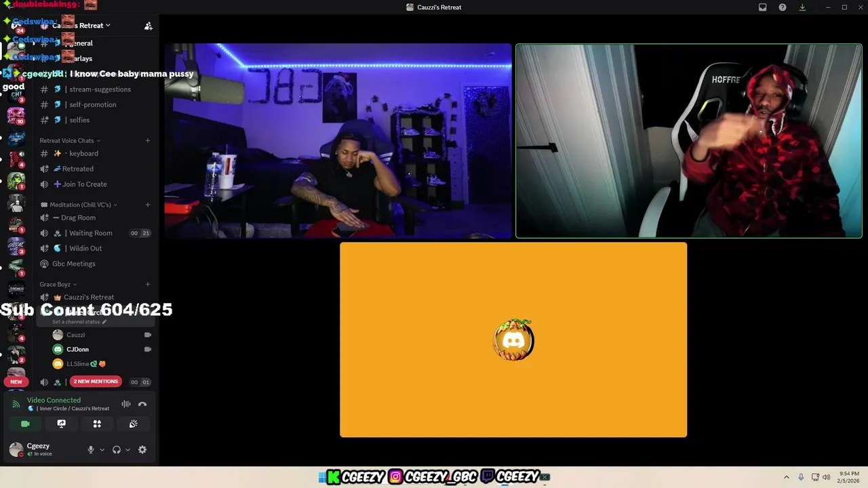
Task: Click the Share Your Screen button
Action: (x=61, y=424)
